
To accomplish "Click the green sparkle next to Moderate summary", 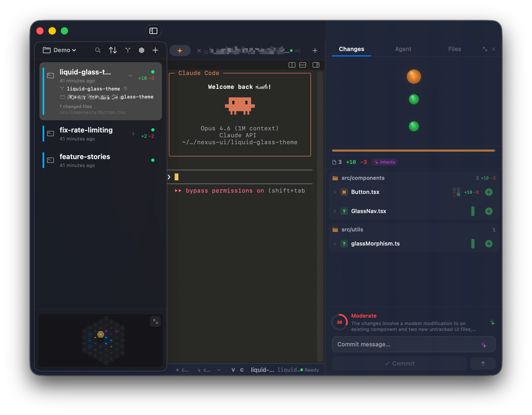I will pos(493,323).
